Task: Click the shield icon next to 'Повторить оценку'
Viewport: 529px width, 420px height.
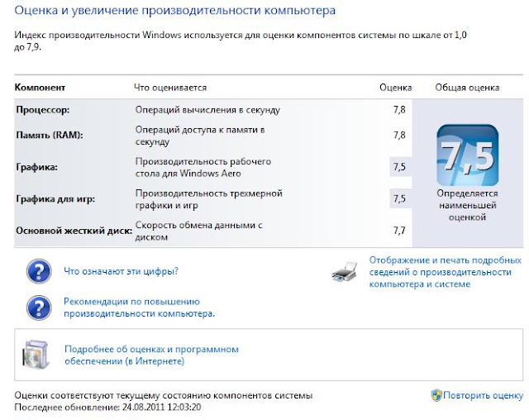Action: [x=436, y=395]
